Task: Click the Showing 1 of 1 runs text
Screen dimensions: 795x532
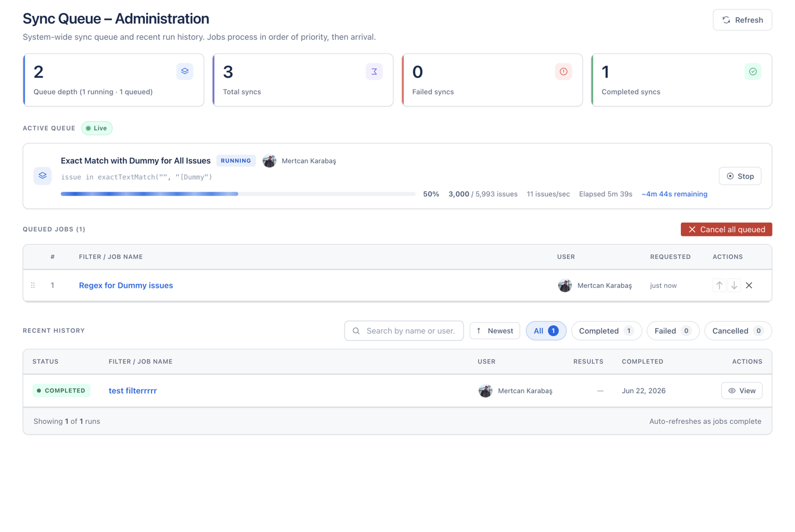Action: (67, 421)
